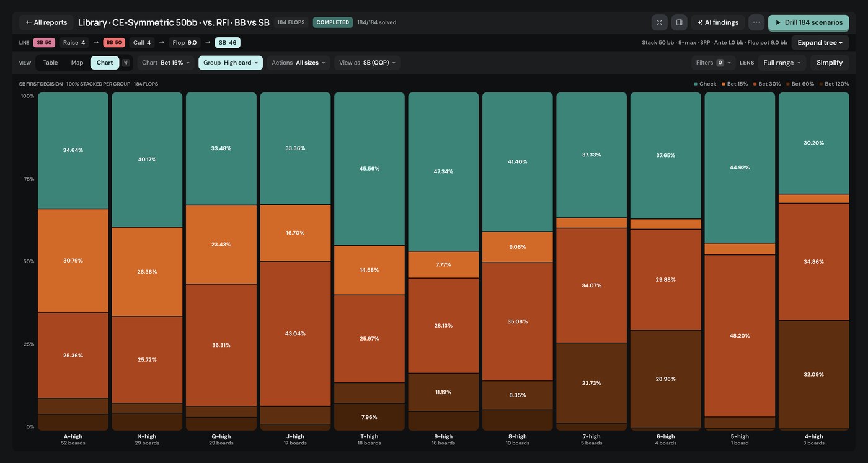Start Drill 184 scenarios play button

click(x=808, y=22)
